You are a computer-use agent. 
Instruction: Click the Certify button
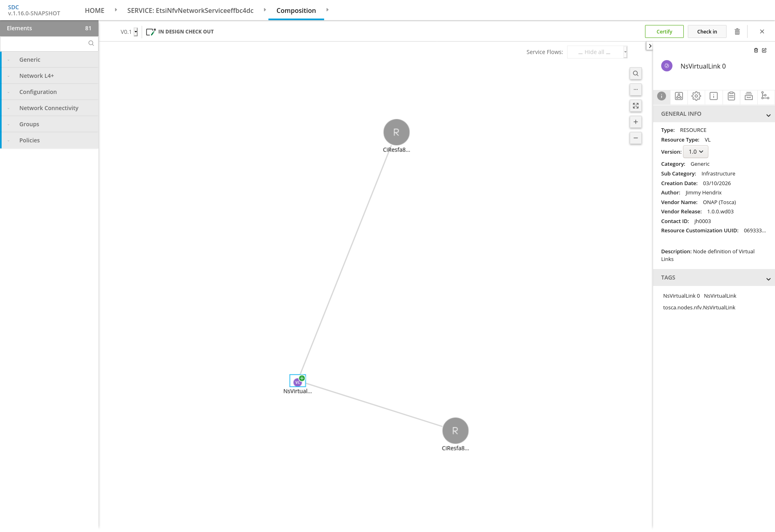(x=664, y=31)
